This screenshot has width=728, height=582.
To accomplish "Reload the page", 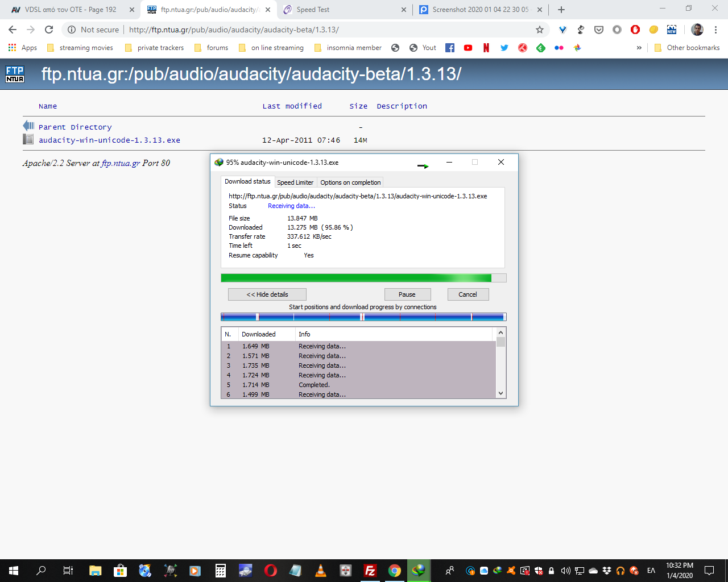I will [x=49, y=30].
